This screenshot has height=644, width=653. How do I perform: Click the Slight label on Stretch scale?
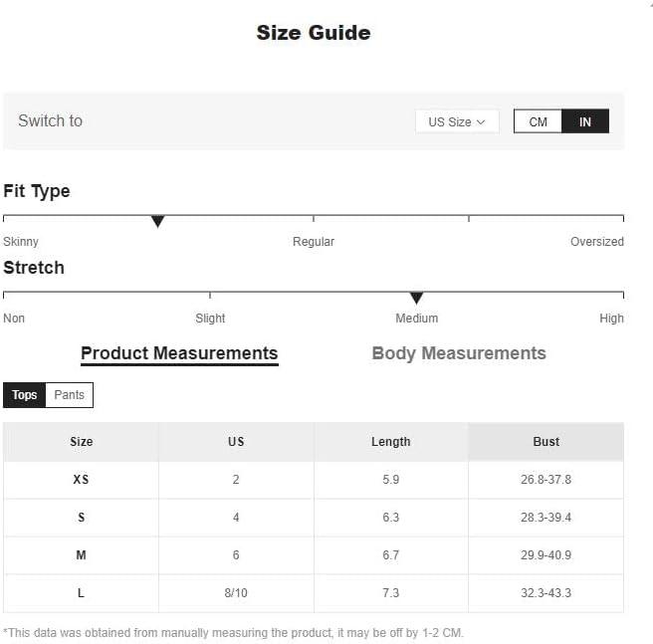tap(210, 319)
